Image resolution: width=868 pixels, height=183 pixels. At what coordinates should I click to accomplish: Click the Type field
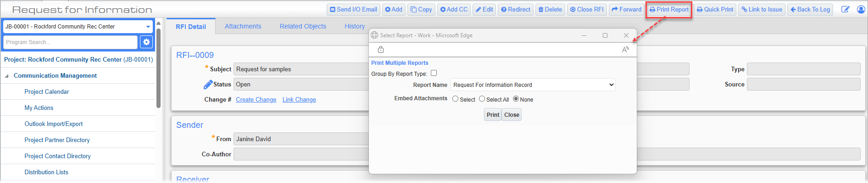pyautogui.click(x=803, y=69)
